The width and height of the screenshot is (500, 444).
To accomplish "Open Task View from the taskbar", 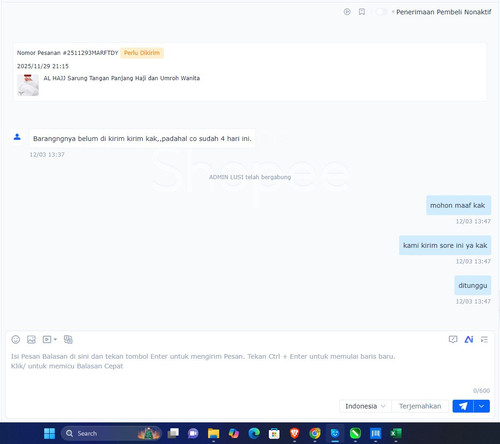I will click(173, 433).
